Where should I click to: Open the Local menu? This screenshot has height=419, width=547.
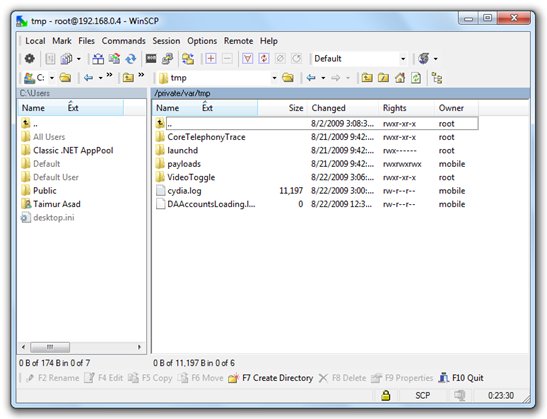tap(35, 41)
